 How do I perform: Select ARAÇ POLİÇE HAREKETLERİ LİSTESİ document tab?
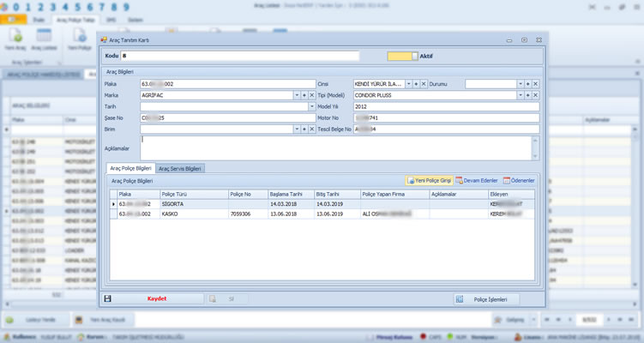point(43,75)
